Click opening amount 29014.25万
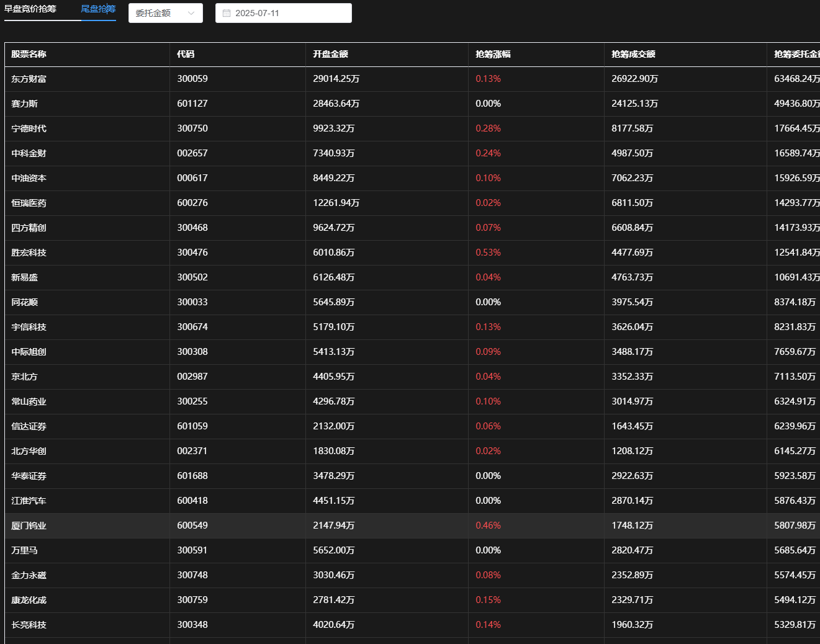This screenshot has width=820, height=644. pyautogui.click(x=336, y=79)
